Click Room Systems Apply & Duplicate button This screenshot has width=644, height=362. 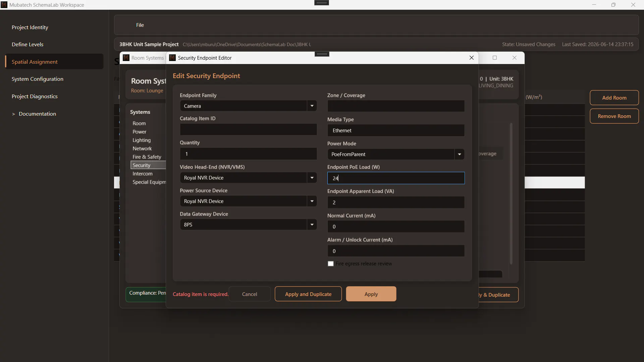(x=498, y=295)
